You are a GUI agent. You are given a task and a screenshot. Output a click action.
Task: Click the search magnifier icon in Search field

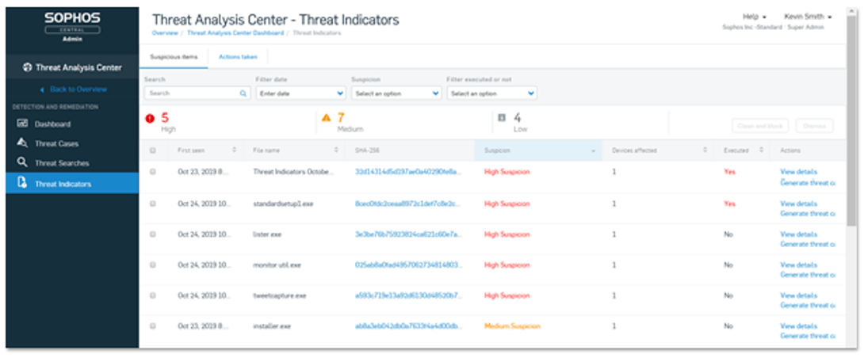coord(243,93)
